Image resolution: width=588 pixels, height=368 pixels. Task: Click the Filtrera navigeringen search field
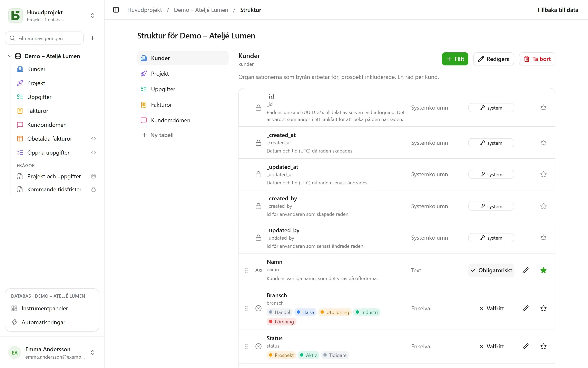coord(44,38)
